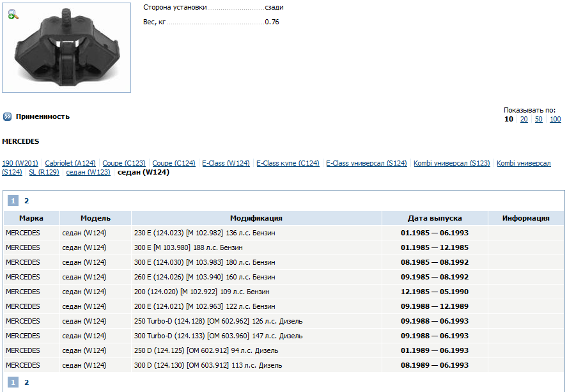
Task: Select the 230 E (124.023) modification row
Action: click(x=284, y=233)
